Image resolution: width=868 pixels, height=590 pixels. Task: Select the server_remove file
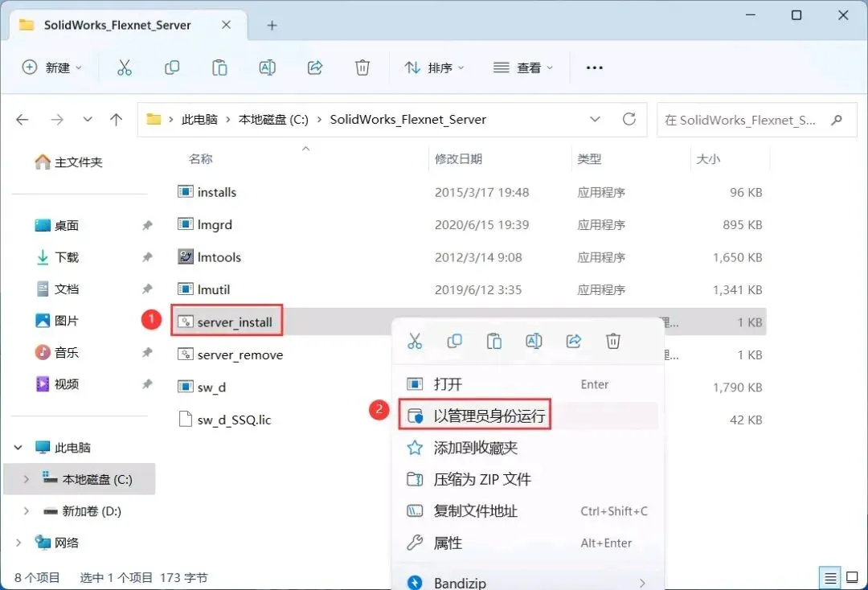(x=231, y=354)
